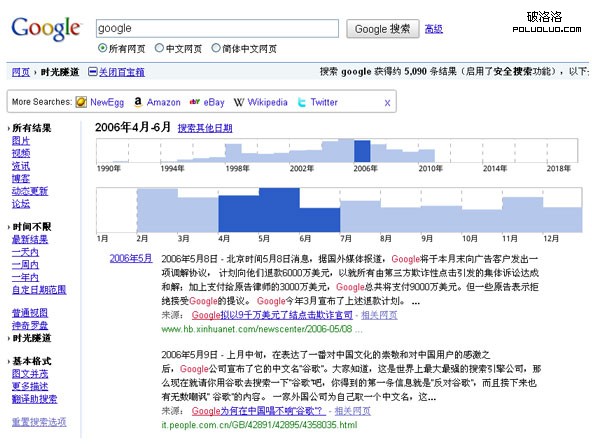This screenshot has height=444, width=592.
Task: Choose 更多描述 format
Action: [x=30, y=386]
